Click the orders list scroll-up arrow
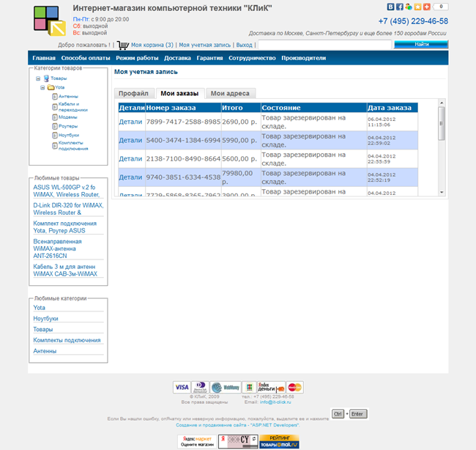This screenshot has height=450, width=476. pos(442,103)
